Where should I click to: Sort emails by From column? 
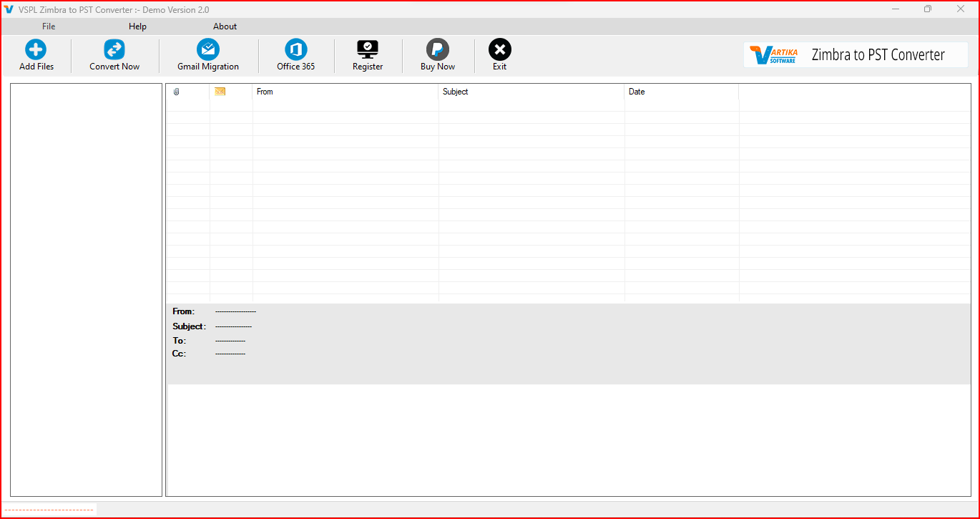pyautogui.click(x=346, y=92)
